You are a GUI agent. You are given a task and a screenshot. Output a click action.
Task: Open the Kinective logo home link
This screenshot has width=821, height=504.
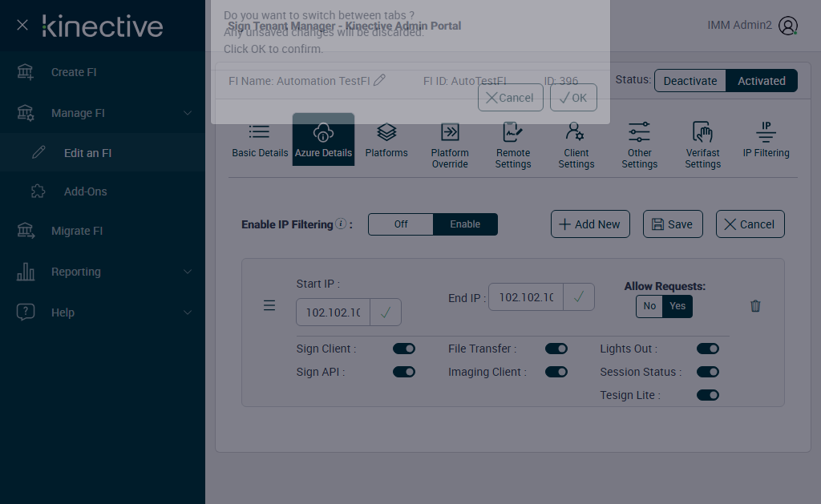pyautogui.click(x=103, y=26)
